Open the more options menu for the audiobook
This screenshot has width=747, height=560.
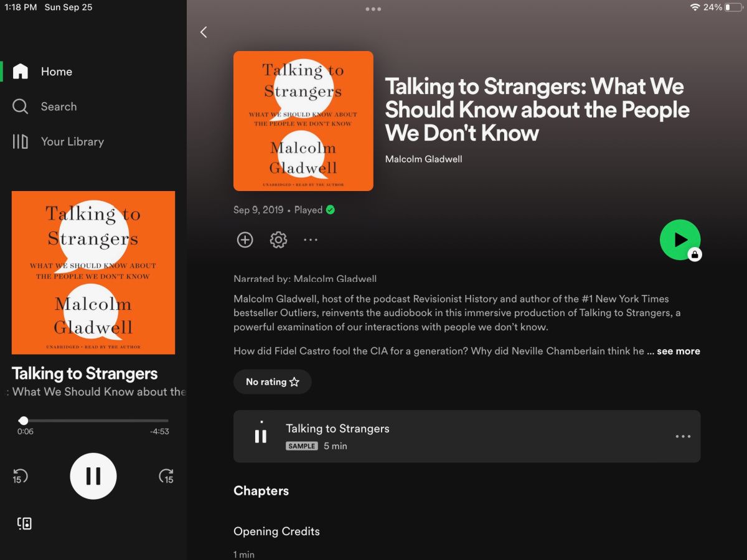tap(310, 240)
